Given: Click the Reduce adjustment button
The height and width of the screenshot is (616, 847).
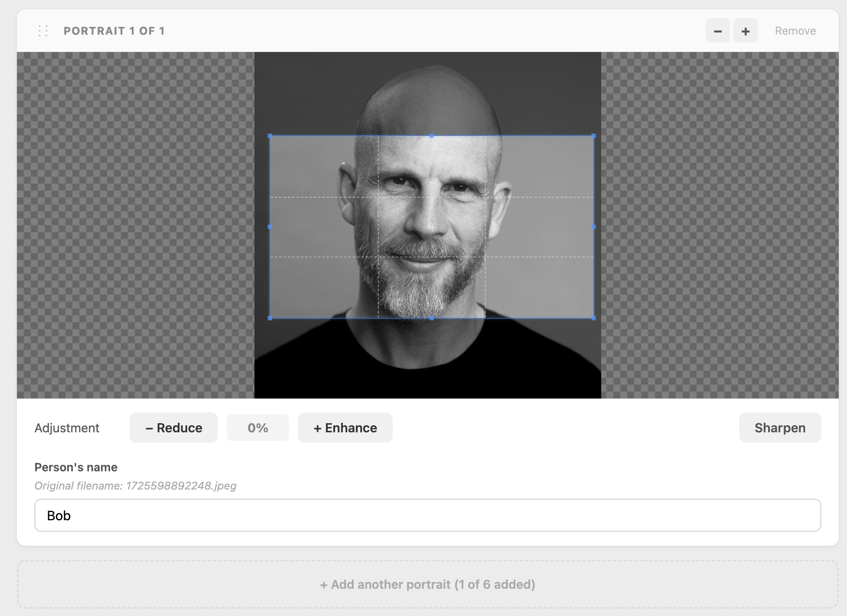Looking at the screenshot, I should point(174,428).
